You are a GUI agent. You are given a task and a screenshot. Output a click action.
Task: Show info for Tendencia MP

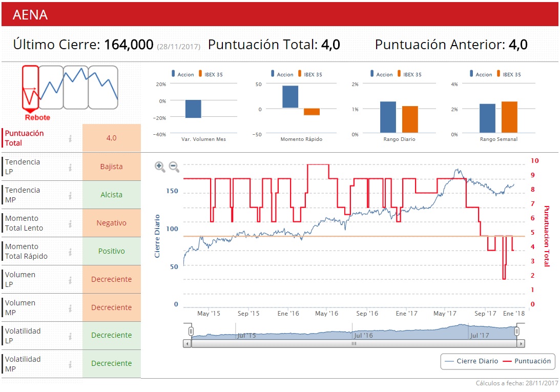click(x=70, y=195)
